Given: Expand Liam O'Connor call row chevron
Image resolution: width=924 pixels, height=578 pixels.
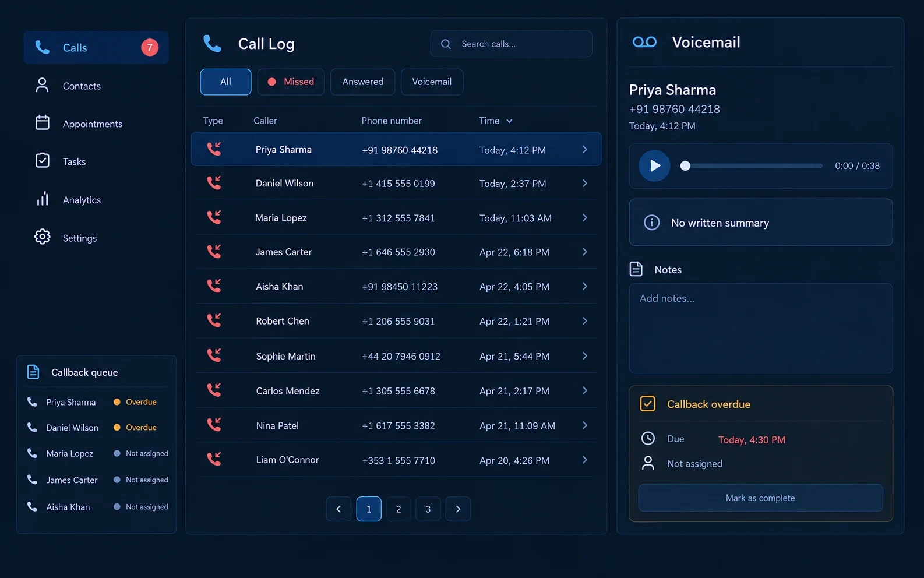Looking at the screenshot, I should pos(584,460).
